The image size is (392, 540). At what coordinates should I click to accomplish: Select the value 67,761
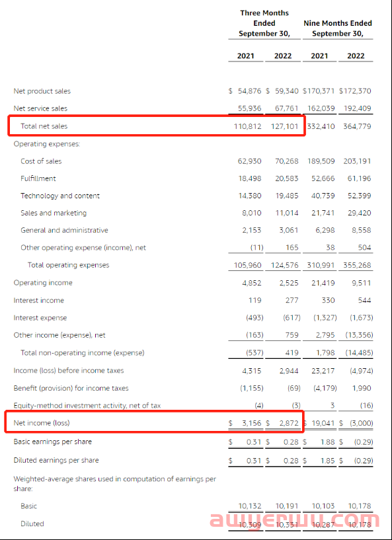(x=287, y=108)
